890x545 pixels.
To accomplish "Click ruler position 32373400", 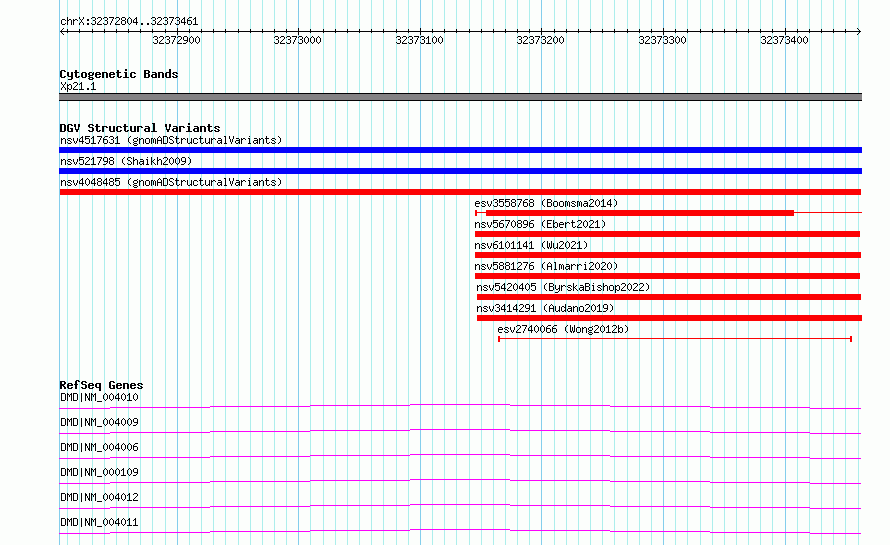I will [784, 40].
